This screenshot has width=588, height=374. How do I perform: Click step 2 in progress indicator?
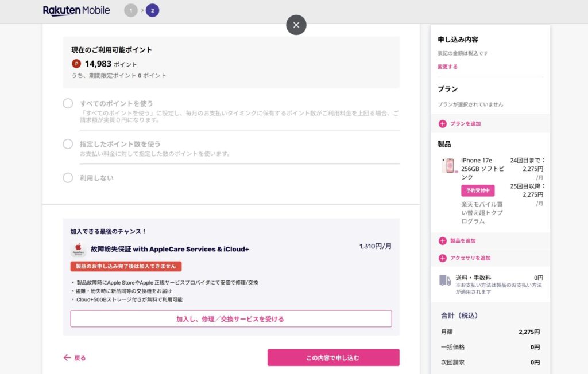[x=152, y=10]
